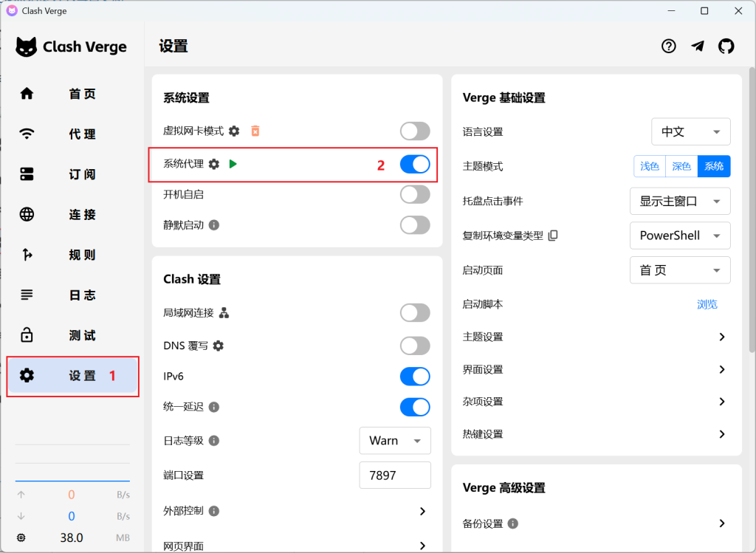Disable the IPv6 toggle
Image resolution: width=756 pixels, height=553 pixels.
[415, 377]
